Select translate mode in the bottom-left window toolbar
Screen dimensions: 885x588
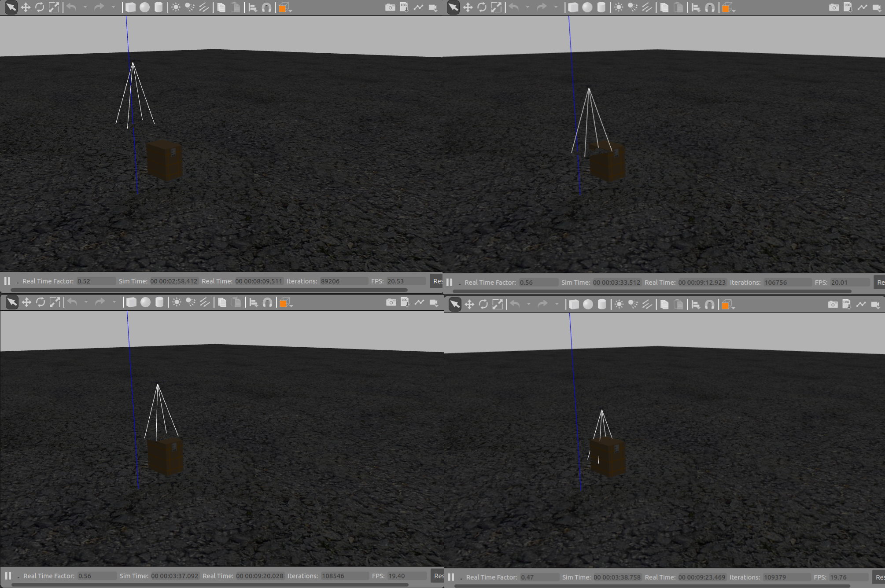(26, 302)
